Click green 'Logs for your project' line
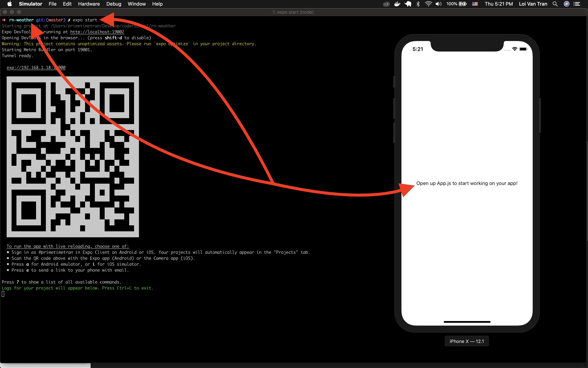Viewport: 588px width, 368px height. coord(78,288)
